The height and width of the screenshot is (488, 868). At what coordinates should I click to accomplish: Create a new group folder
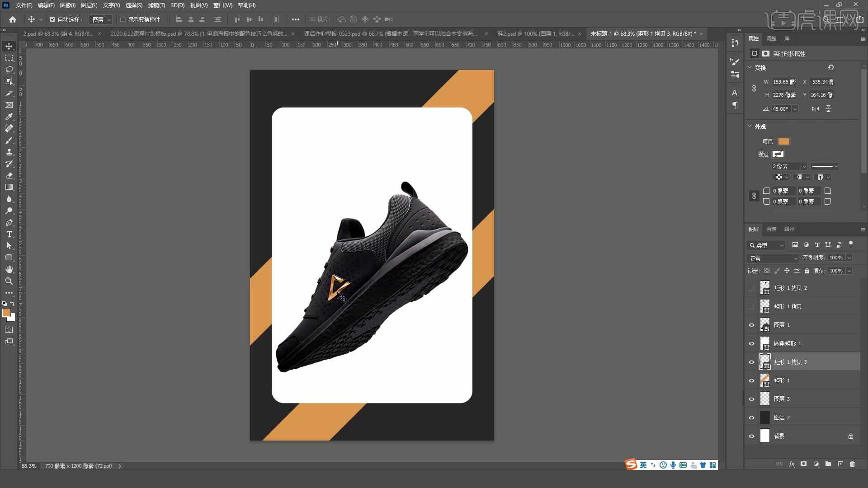pyautogui.click(x=828, y=464)
